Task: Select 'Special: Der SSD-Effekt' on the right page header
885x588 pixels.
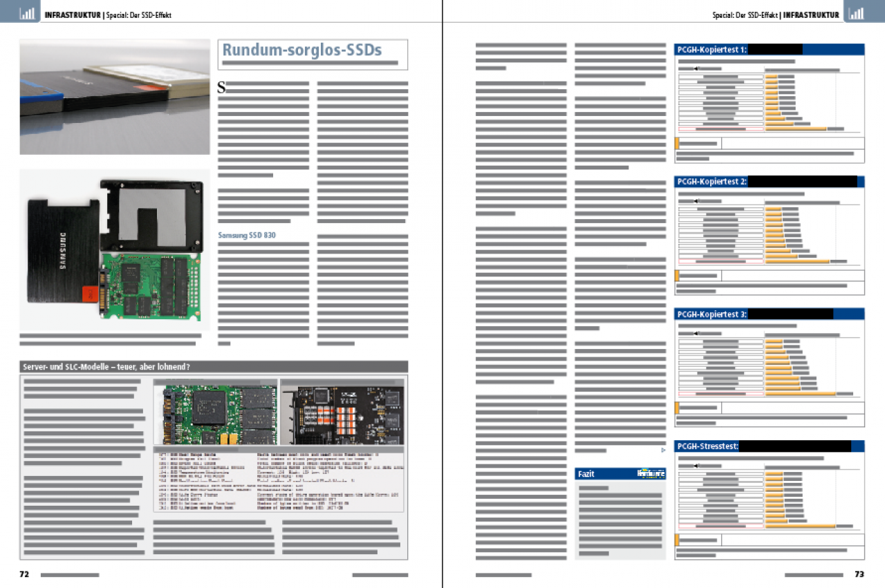Action: point(745,15)
